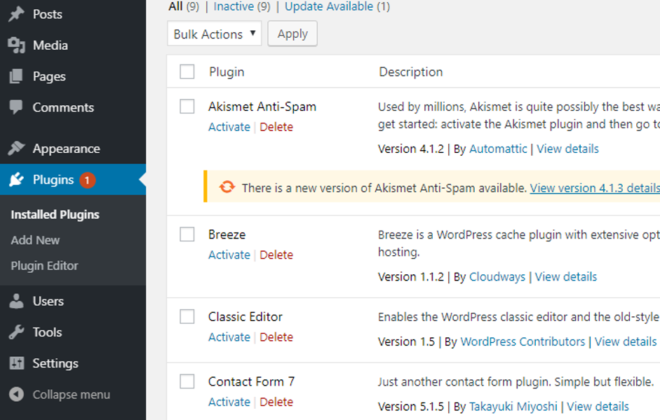Open the Tools menu

[x=47, y=332]
